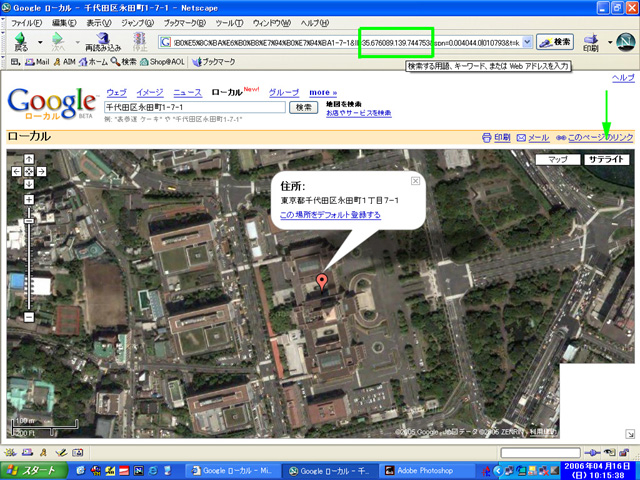Open the Print button dropdown arrow

click(x=610, y=42)
